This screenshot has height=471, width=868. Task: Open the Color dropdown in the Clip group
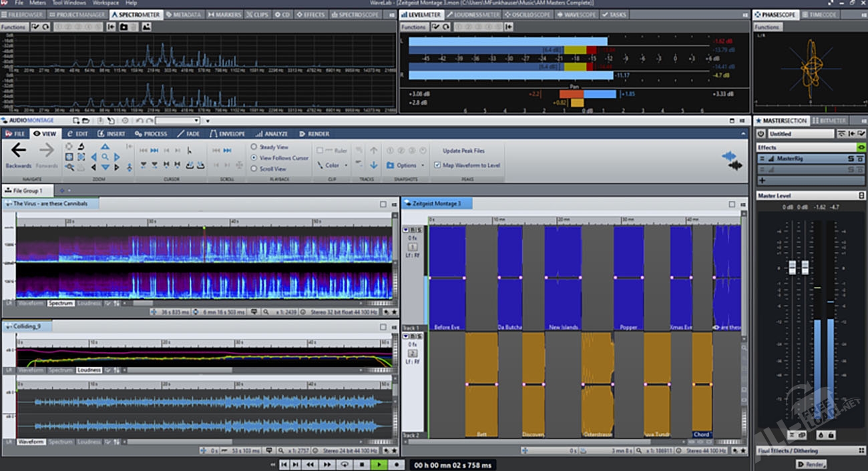pyautogui.click(x=332, y=165)
